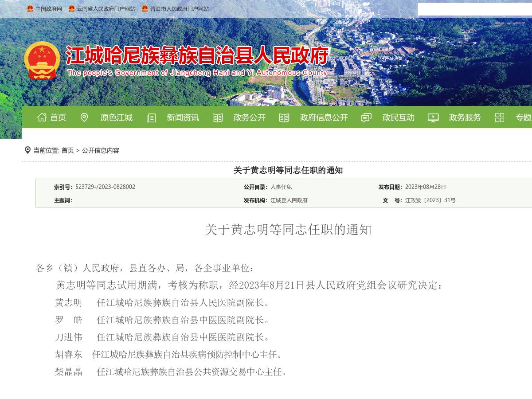Click the breadcrumb location marker icon
Screen dimensions: 532x399
pos(27,150)
